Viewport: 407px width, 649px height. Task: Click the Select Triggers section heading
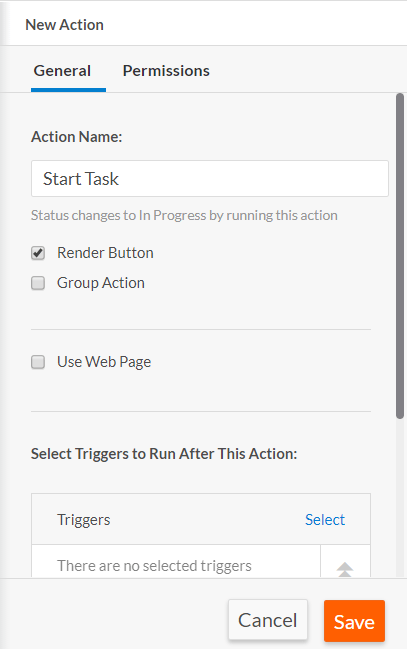pos(164,454)
